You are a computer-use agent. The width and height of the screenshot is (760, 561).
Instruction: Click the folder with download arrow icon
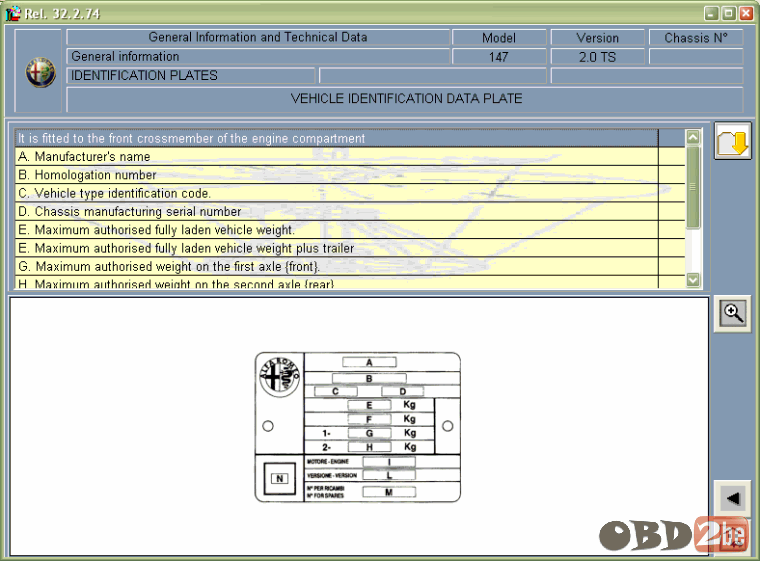[x=732, y=141]
